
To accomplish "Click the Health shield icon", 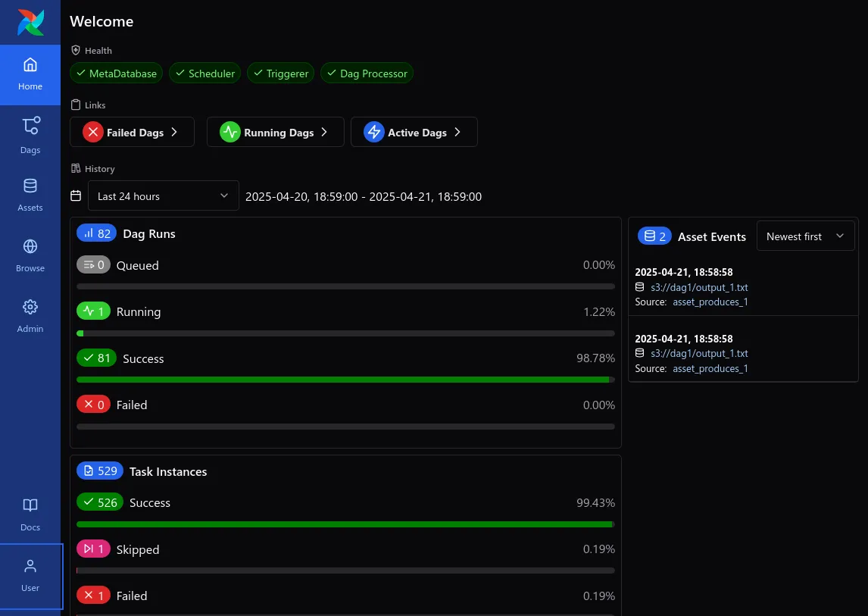I will pyautogui.click(x=76, y=51).
